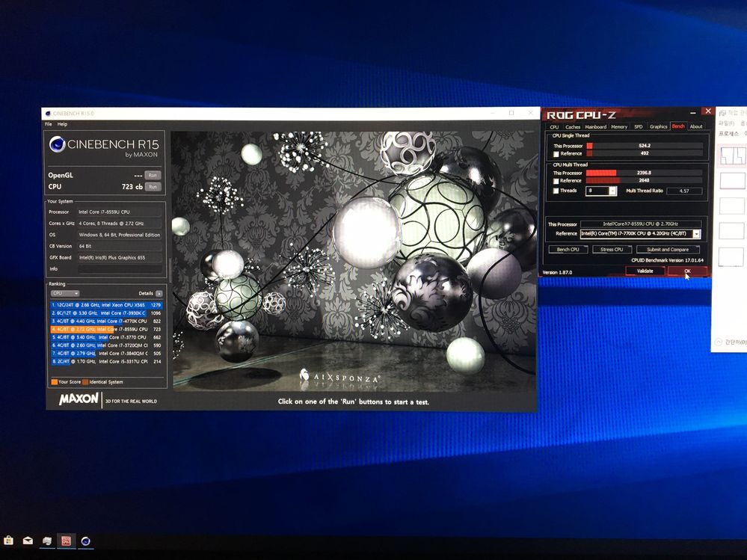Open the Cinebench Help menu
The height and width of the screenshot is (560, 747).
point(62,124)
